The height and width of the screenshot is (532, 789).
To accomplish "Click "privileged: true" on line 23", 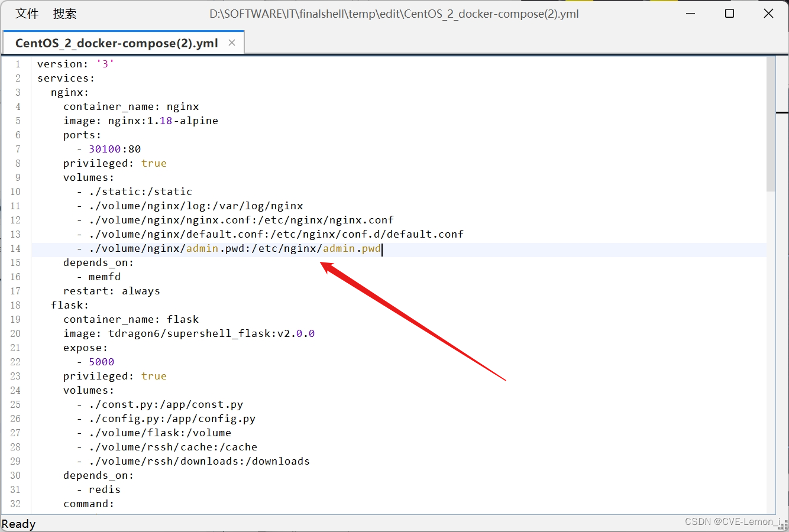I will 115,376.
